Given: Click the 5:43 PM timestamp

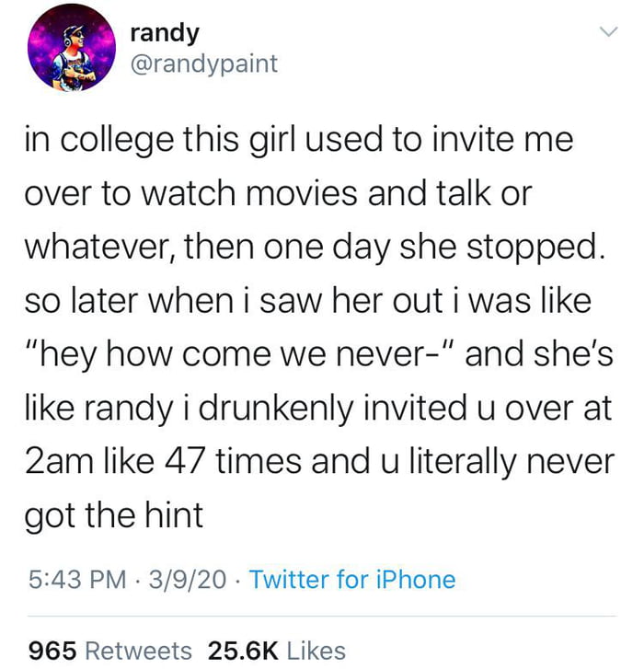Looking at the screenshot, I should 77,580.
